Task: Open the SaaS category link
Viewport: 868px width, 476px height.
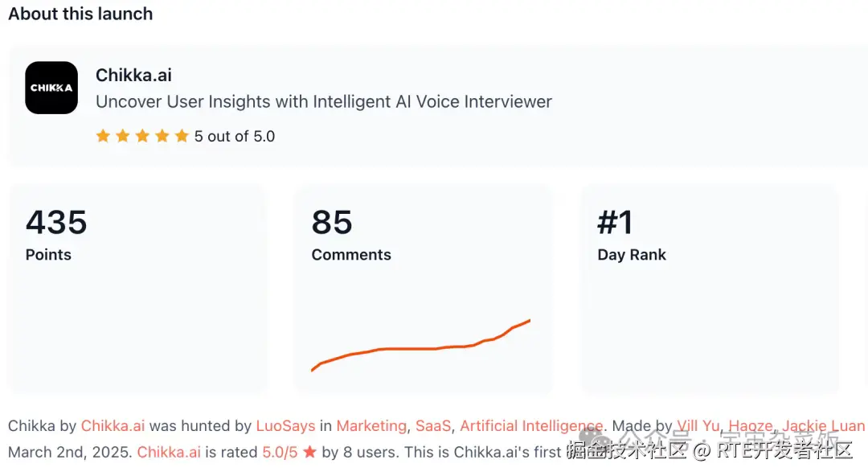Action: click(x=432, y=426)
